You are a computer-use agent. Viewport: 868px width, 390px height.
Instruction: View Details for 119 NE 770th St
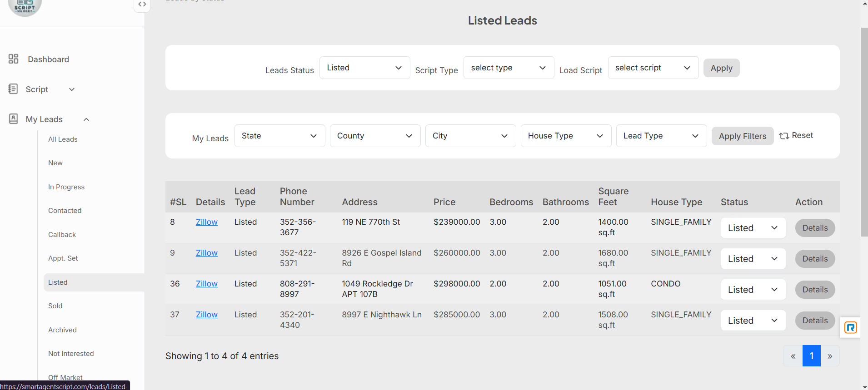(x=815, y=228)
